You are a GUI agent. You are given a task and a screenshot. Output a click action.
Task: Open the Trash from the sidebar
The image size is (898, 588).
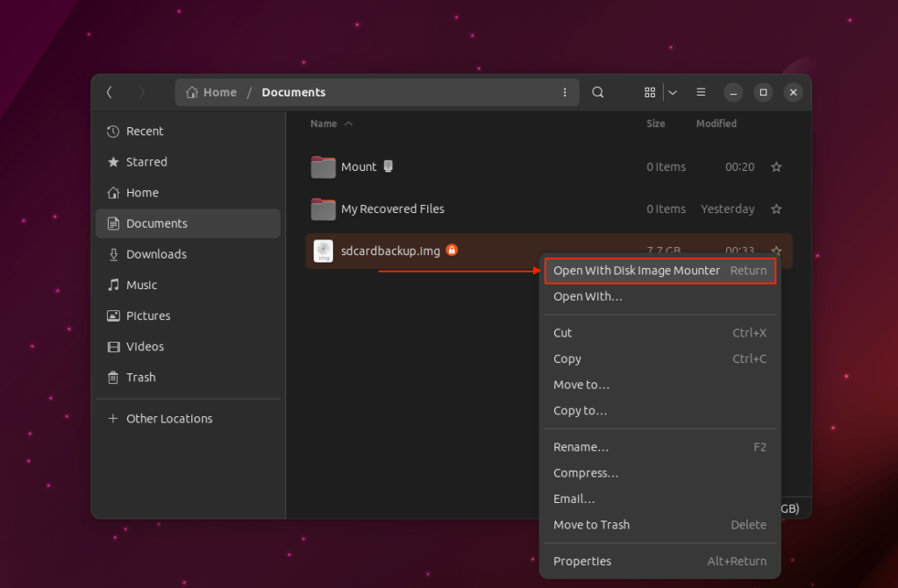coord(141,377)
